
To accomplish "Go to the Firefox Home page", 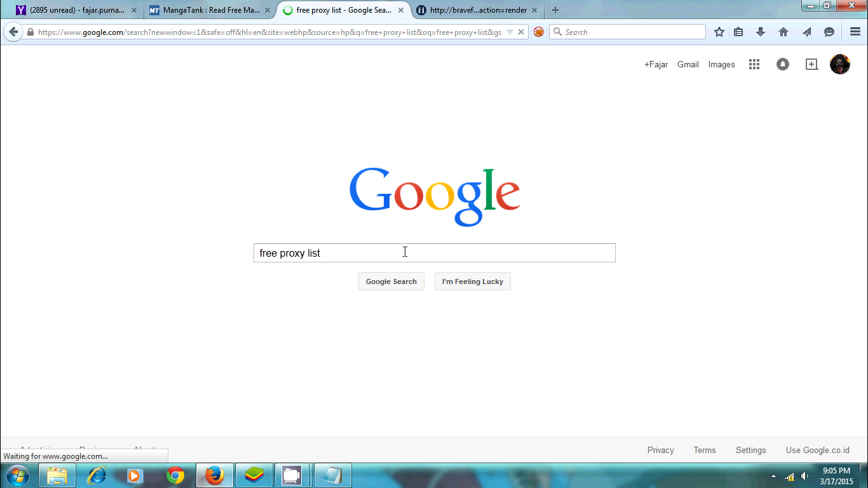I will [x=783, y=32].
